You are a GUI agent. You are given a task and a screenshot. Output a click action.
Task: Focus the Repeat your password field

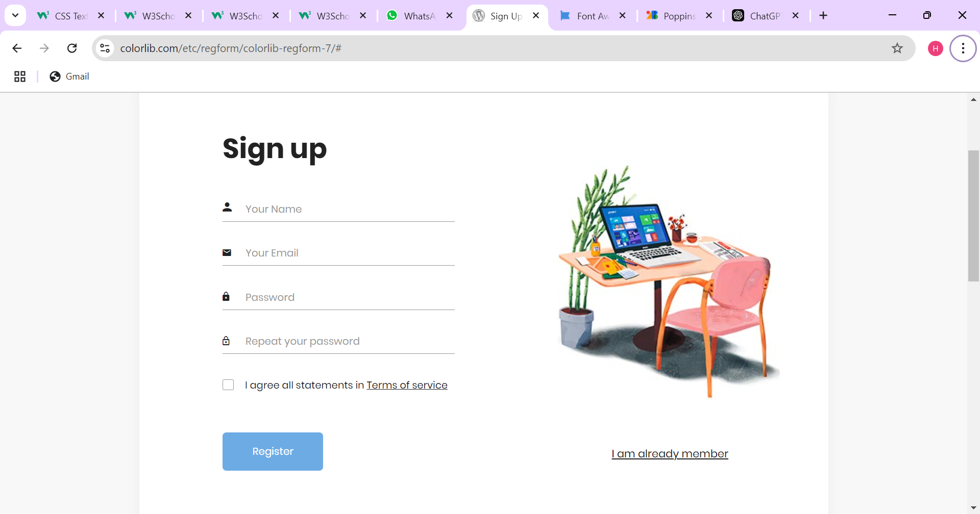tap(338, 341)
